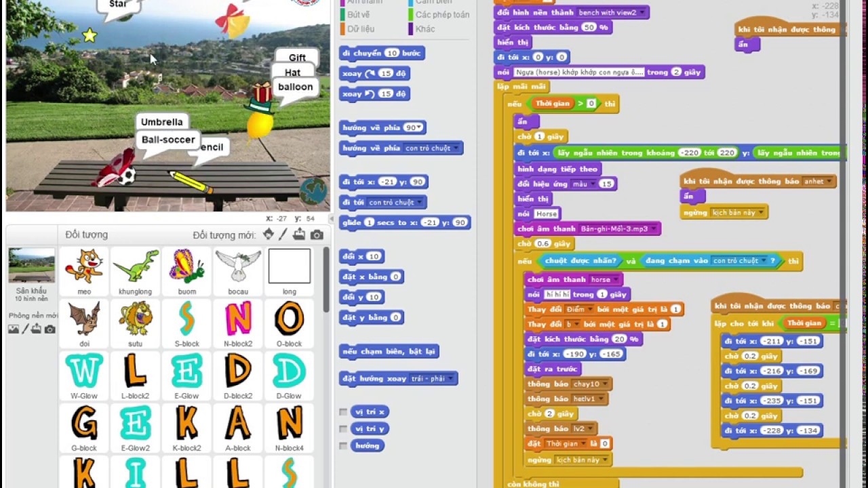The height and width of the screenshot is (488, 868).
Task: Click the xoay counterclockwise 15 độ block
Action: coord(374,94)
